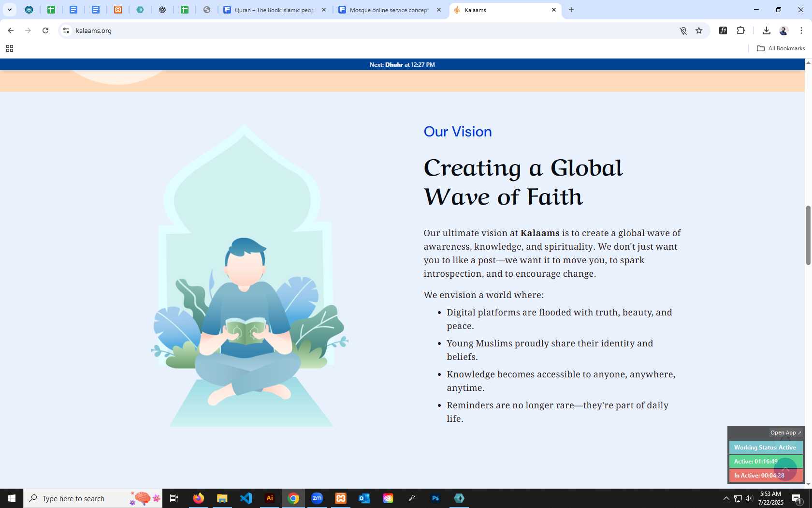Go forward to the next page

click(28, 30)
